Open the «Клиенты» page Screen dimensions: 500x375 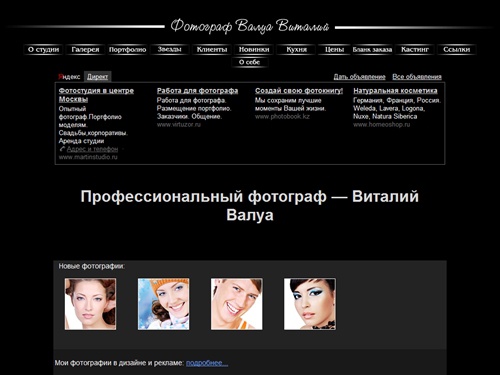click(212, 50)
